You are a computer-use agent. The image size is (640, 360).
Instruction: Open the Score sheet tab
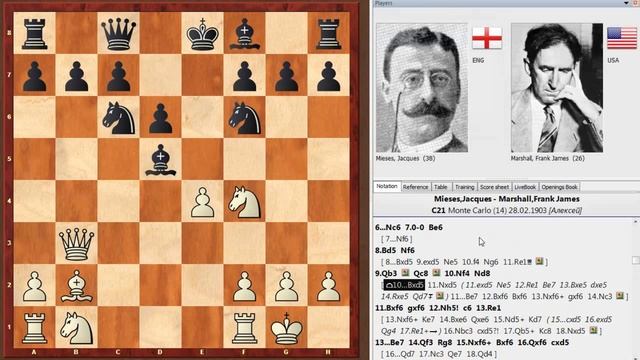click(x=494, y=187)
